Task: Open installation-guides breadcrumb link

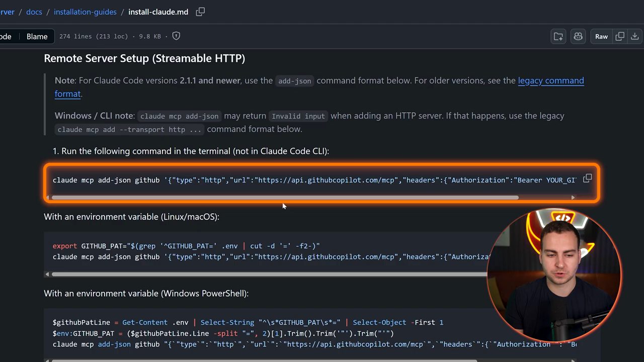Action: pyautogui.click(x=85, y=12)
